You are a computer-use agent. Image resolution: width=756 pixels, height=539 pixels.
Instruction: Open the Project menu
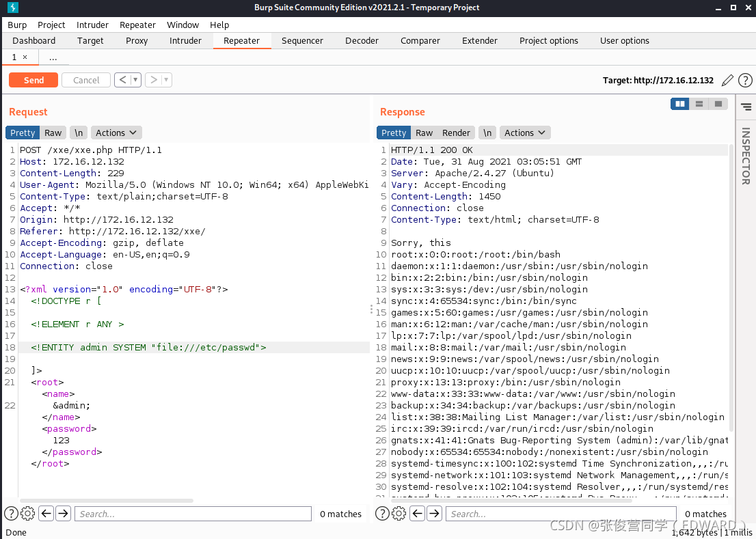(x=51, y=25)
